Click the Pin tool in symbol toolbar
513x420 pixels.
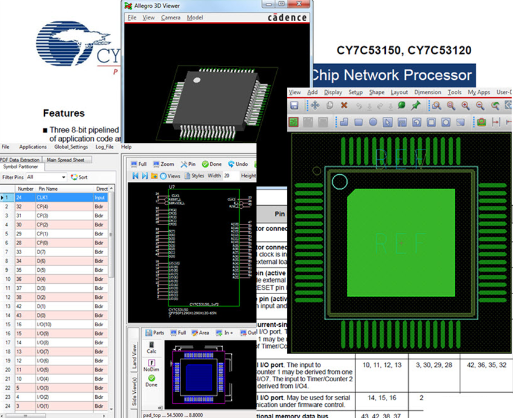pyautogui.click(x=187, y=164)
